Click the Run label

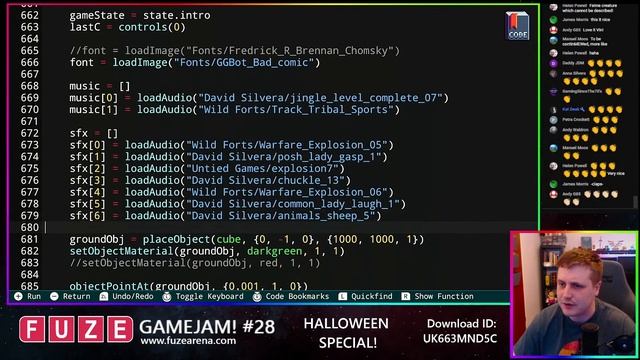(x=34, y=296)
